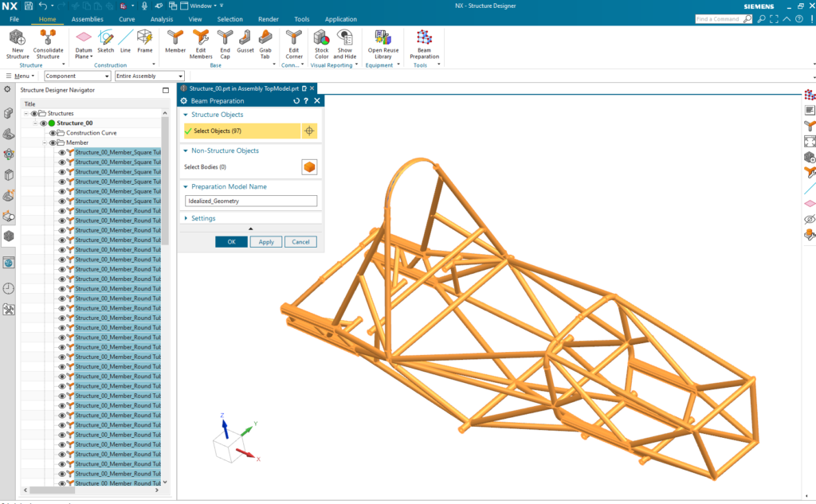Switch to the Analysis ribbon tab
This screenshot has width=816, height=504.
[162, 18]
